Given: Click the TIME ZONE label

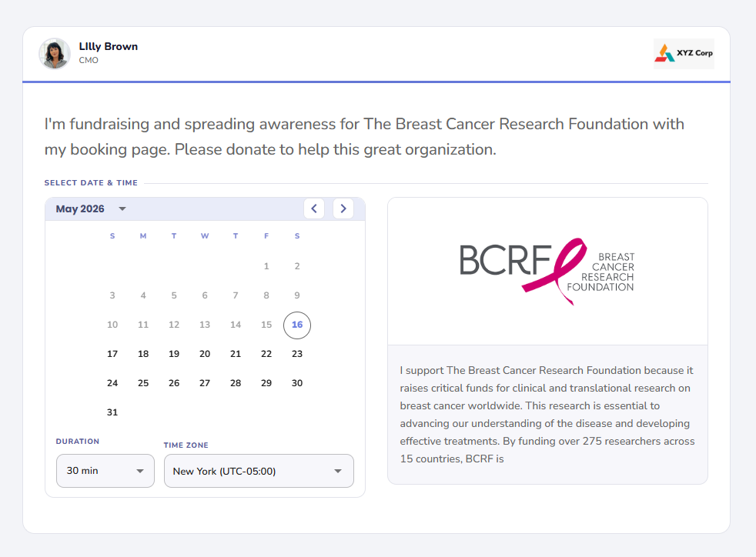Looking at the screenshot, I should click(186, 445).
